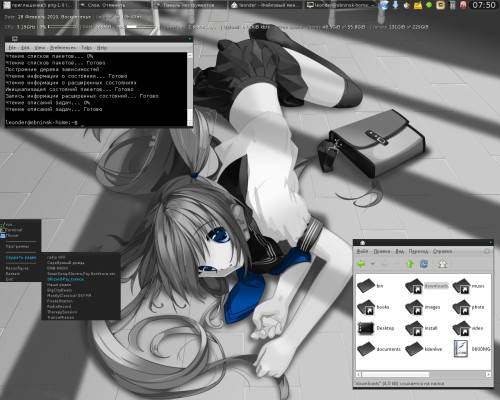Go back with the green arrow in file manager
The height and width of the screenshot is (400, 500).
(361, 264)
